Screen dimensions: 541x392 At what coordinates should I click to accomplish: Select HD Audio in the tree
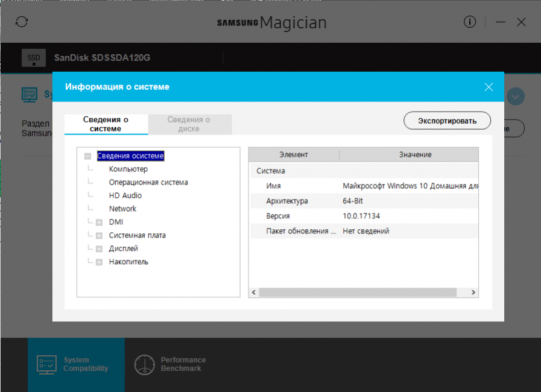pos(125,195)
